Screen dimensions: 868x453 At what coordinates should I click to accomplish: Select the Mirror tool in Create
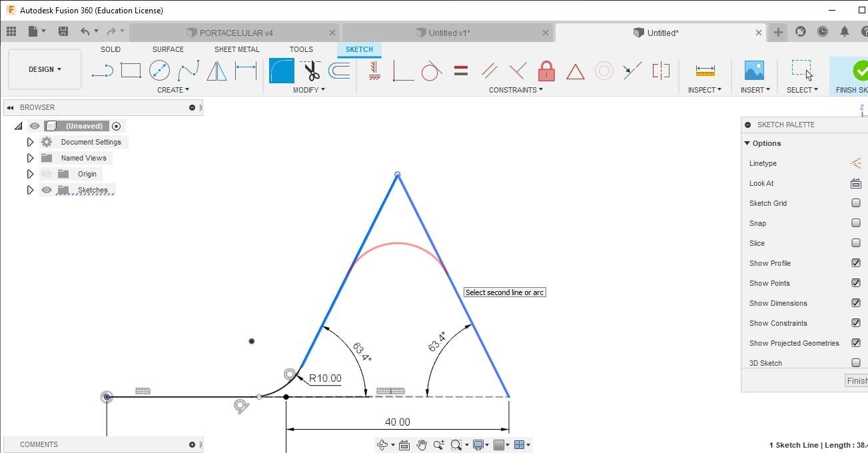[x=217, y=71]
